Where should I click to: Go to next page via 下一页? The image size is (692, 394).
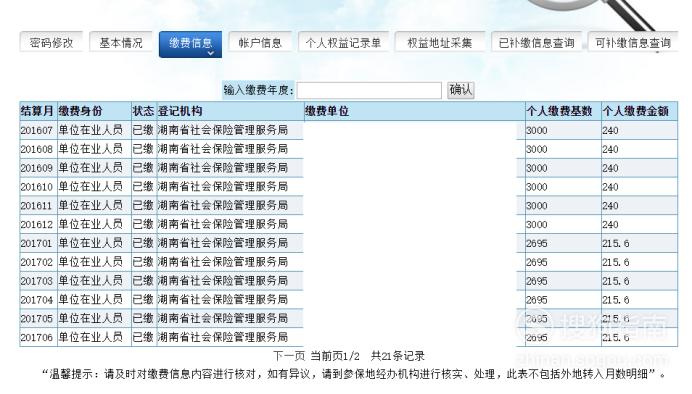[289, 356]
